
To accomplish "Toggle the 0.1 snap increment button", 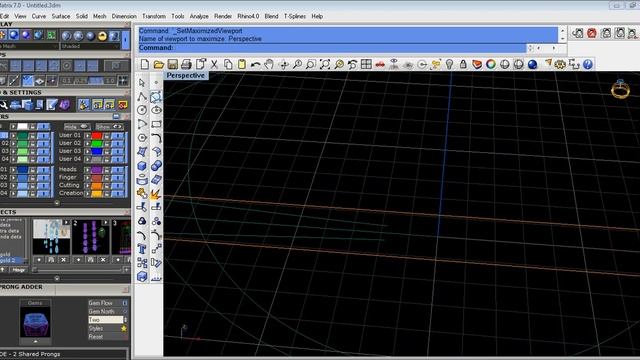I will pyautogui.click(x=67, y=81).
